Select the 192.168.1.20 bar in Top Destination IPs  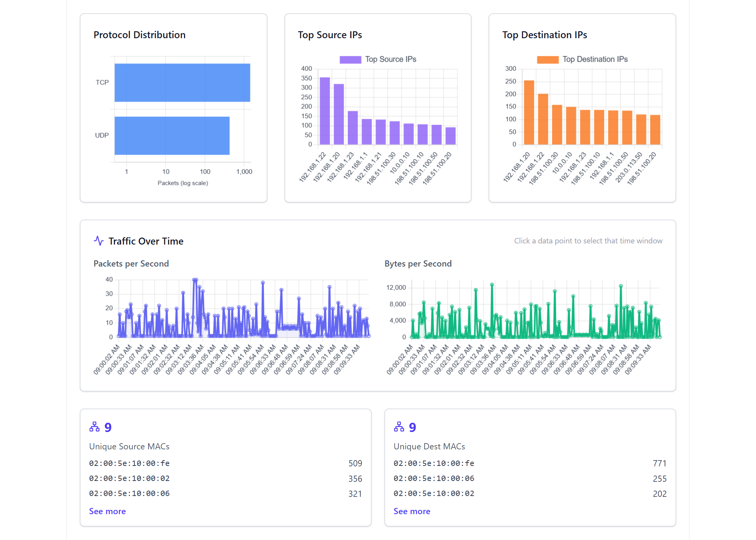click(x=529, y=112)
